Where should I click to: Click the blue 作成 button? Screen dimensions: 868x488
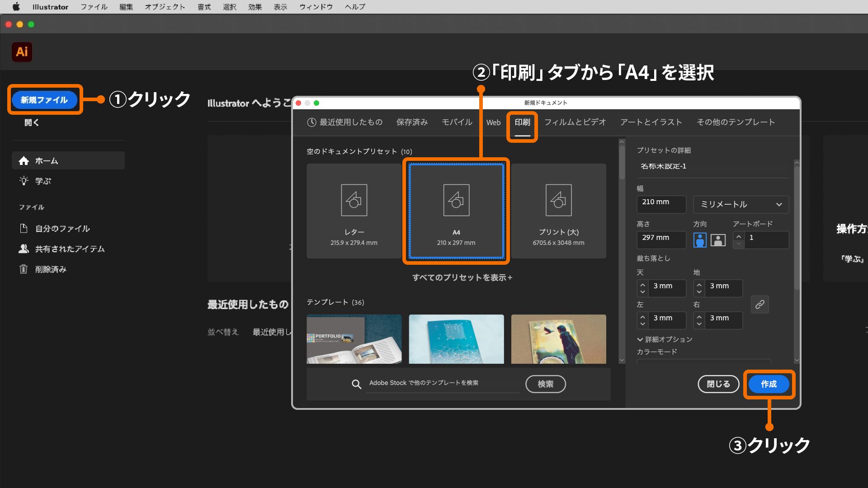pos(769,384)
